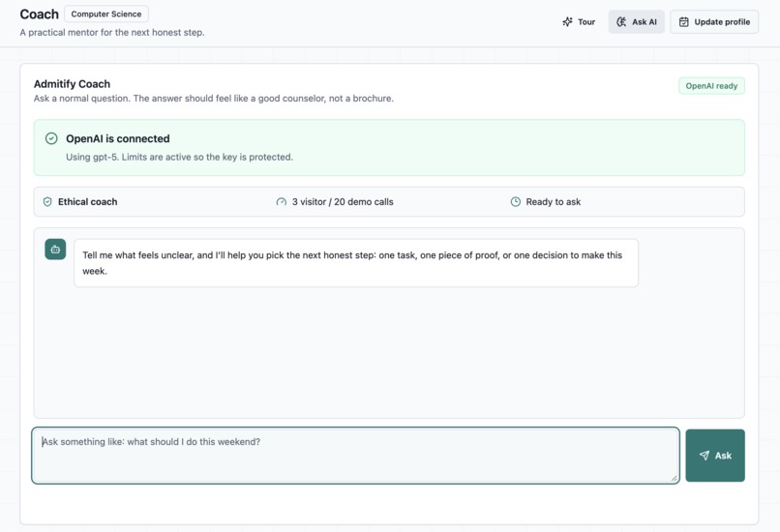
Task: Submit the question with Ask button
Action: click(715, 456)
